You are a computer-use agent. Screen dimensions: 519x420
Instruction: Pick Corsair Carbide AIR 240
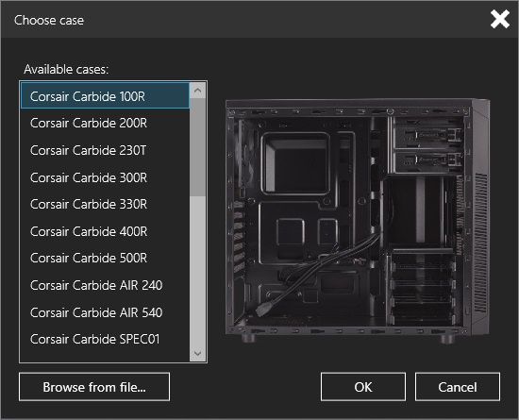[x=105, y=285]
